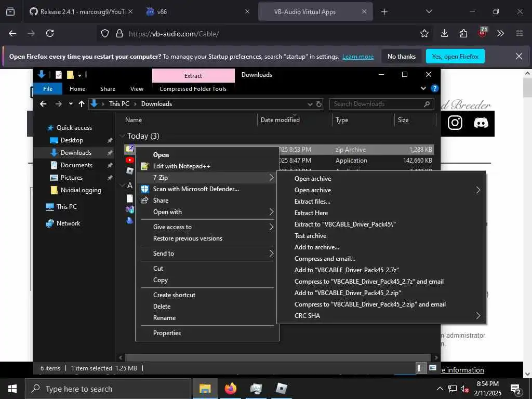This screenshot has width=532, height=399.
Task: Switch to large icons view in status bar
Action: point(433,368)
